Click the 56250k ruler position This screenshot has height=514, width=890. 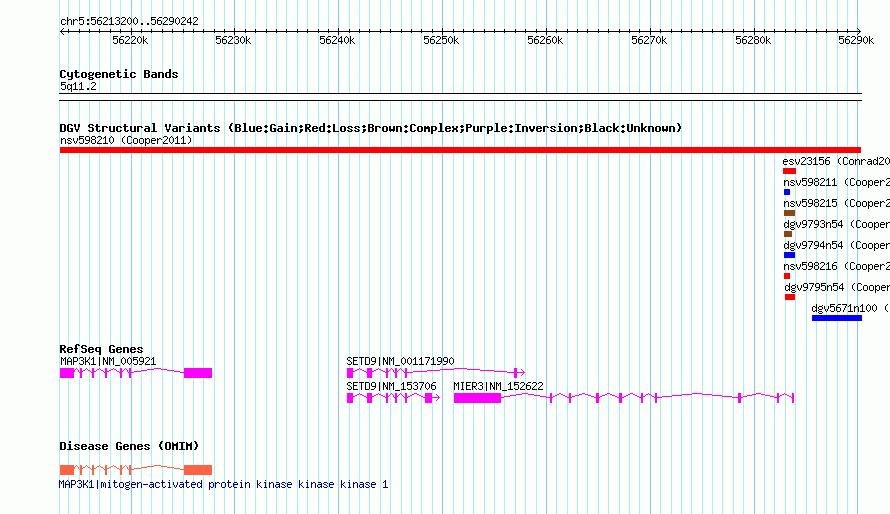click(x=441, y=40)
